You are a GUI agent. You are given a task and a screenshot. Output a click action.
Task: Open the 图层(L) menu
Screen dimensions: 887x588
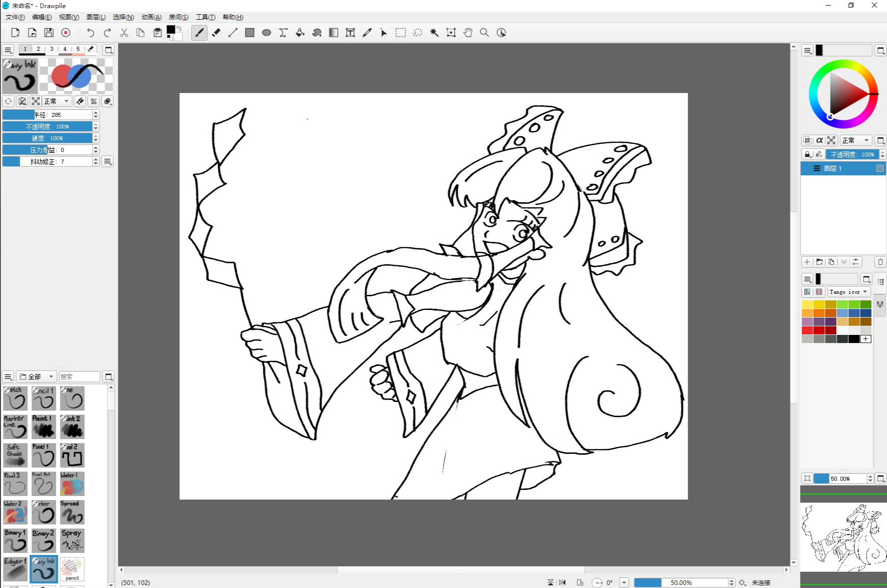(x=96, y=17)
